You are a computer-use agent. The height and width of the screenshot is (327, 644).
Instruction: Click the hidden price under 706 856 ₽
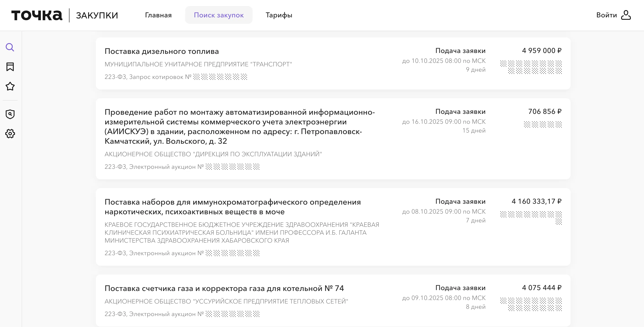pyautogui.click(x=542, y=124)
